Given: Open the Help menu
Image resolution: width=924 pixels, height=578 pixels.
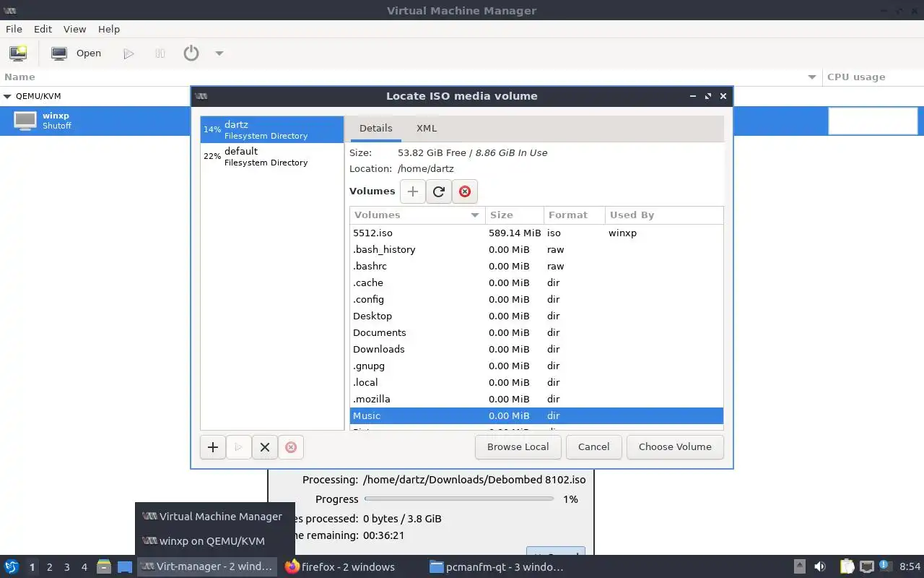Looking at the screenshot, I should [x=109, y=29].
